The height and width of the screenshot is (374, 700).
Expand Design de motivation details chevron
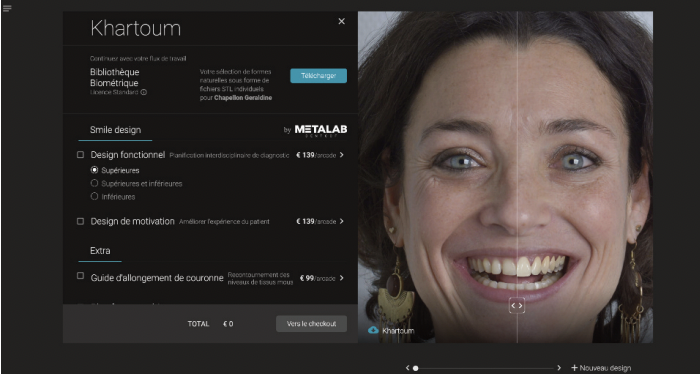coord(342,221)
